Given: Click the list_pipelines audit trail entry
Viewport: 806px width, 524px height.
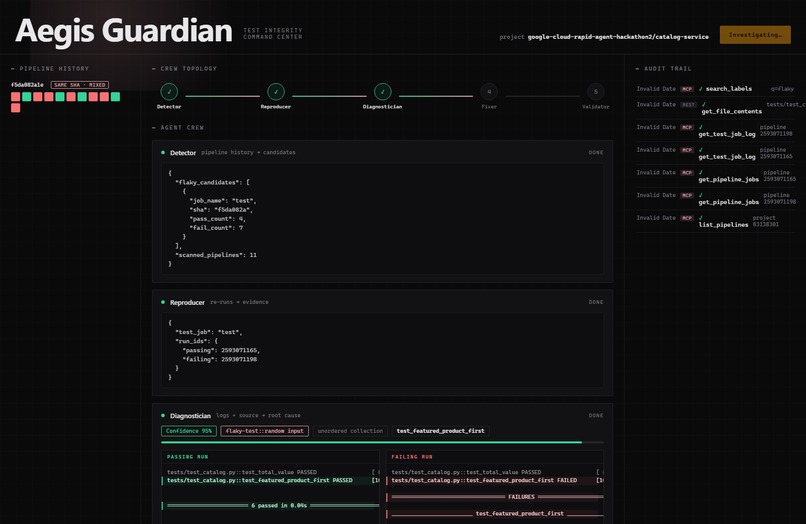Looking at the screenshot, I should pyautogui.click(x=715, y=221).
